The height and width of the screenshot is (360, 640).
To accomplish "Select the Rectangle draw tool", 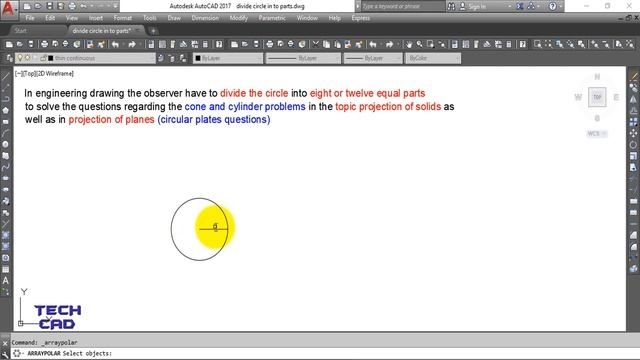I will point(5,122).
